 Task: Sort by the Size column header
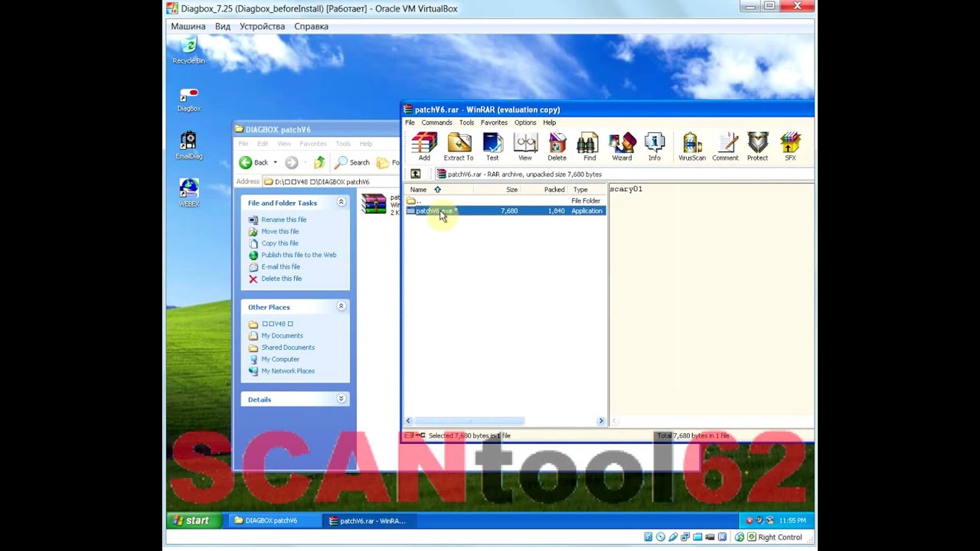(497, 190)
